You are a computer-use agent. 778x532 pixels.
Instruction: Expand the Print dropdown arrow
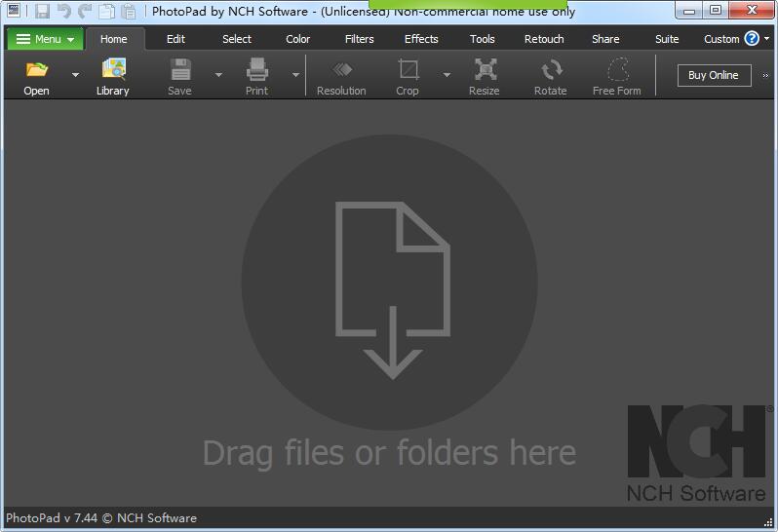coord(295,75)
